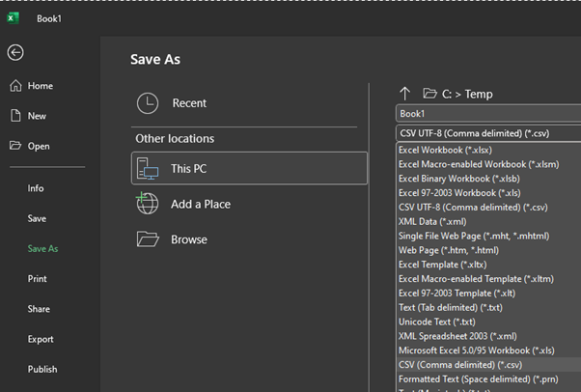Viewport: 581px width, 392px height.
Task: Click the This PC computer icon
Action: [148, 168]
